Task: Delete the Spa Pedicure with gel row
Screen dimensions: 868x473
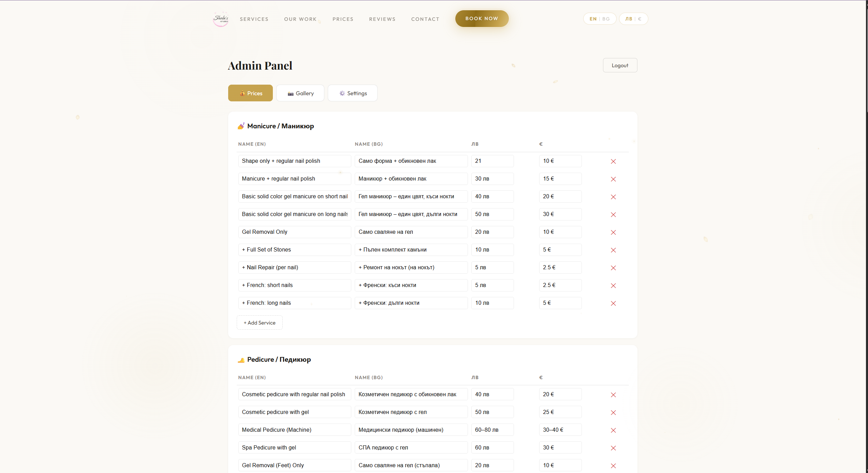Action: (613, 448)
